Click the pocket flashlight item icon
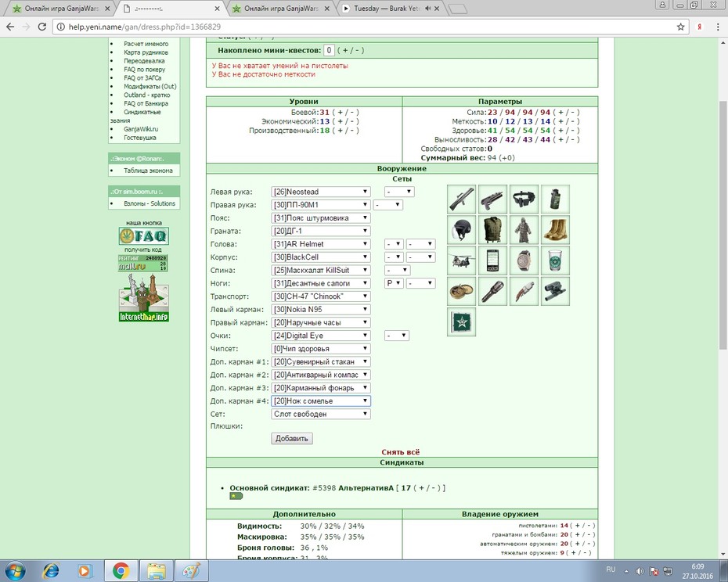Image resolution: width=728 pixels, height=582 pixels. point(492,291)
